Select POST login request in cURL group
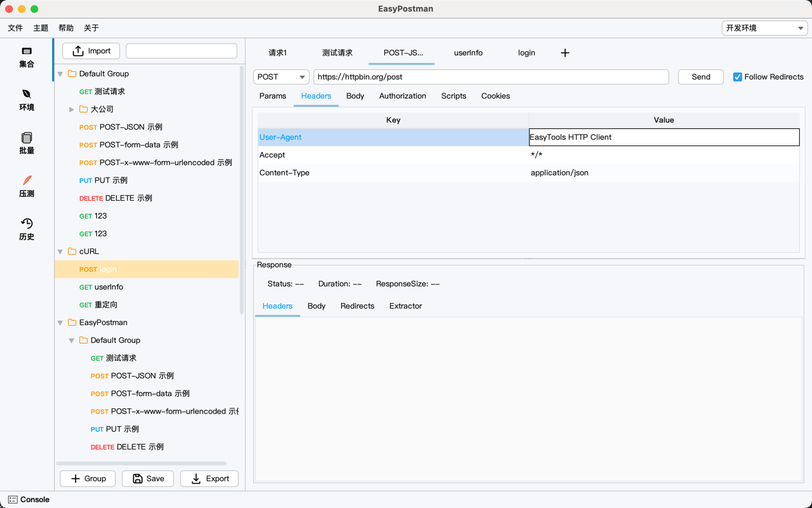Image resolution: width=812 pixels, height=508 pixels. [147, 269]
